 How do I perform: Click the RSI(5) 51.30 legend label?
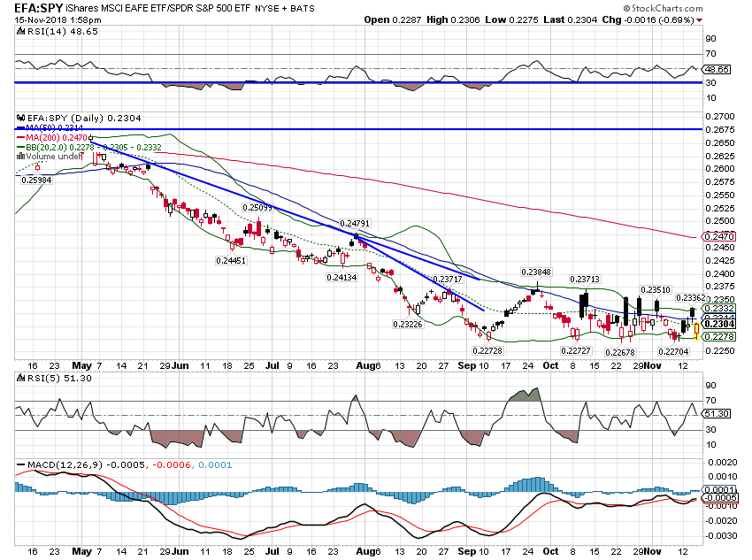pos(59,379)
